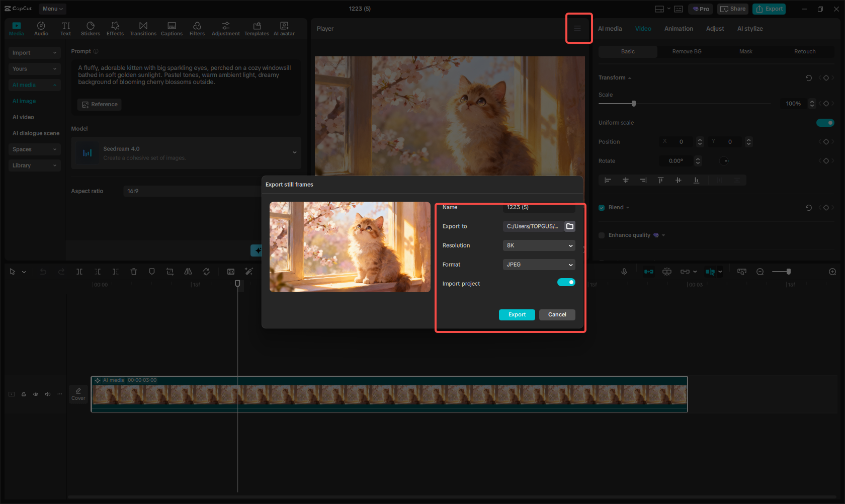The height and width of the screenshot is (504, 845).
Task: Open the AI avatar panel
Action: tap(284, 28)
